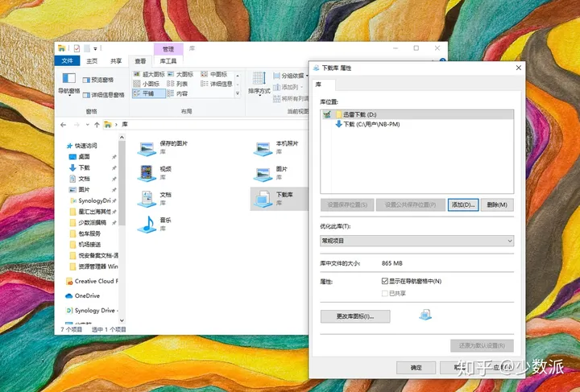Select the 大图标 layout

[x=180, y=74]
